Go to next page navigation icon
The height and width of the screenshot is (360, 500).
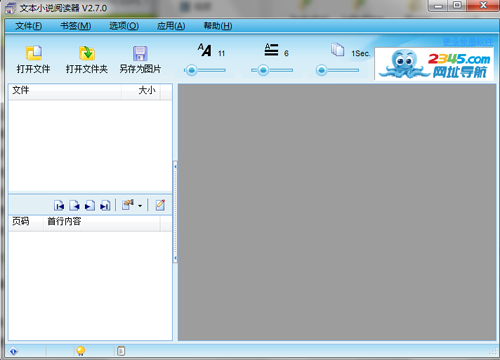tap(90, 205)
